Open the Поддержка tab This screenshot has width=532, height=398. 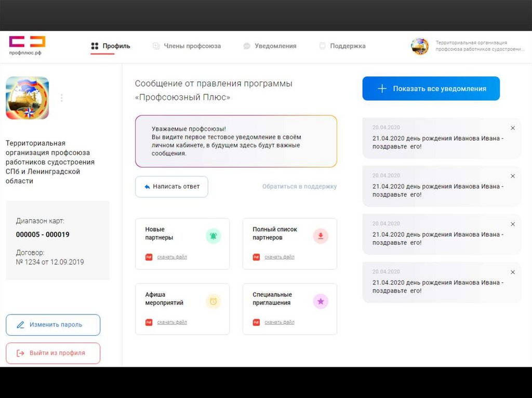point(342,46)
